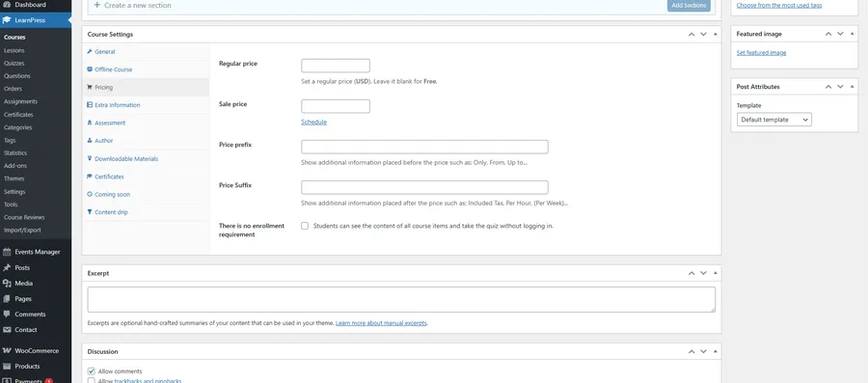Click the Schedule link under Sale price
Screen dimensions: 868x383
click(313, 122)
